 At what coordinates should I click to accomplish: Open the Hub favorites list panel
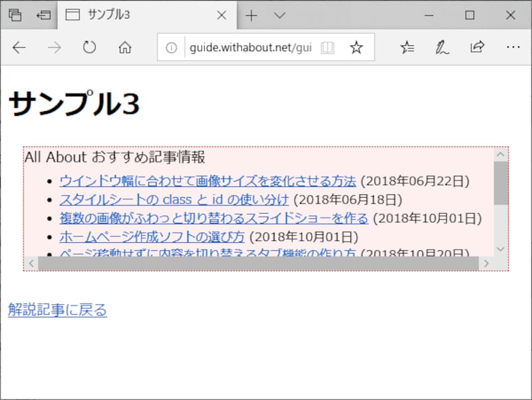[x=408, y=47]
